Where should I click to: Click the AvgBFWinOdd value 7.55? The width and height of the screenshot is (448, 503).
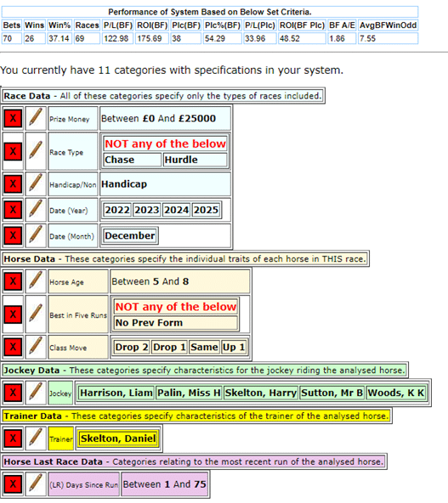point(388,38)
